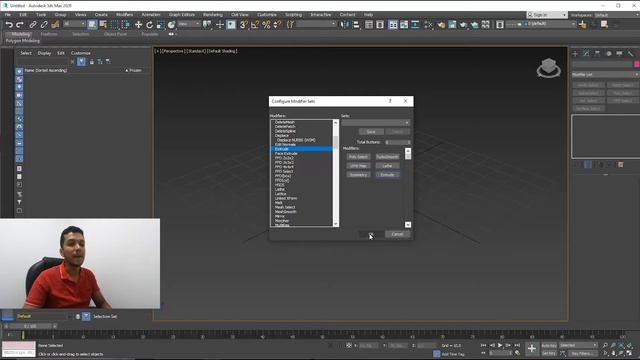
Task: Activate the Select Object tool
Action: 92,24
